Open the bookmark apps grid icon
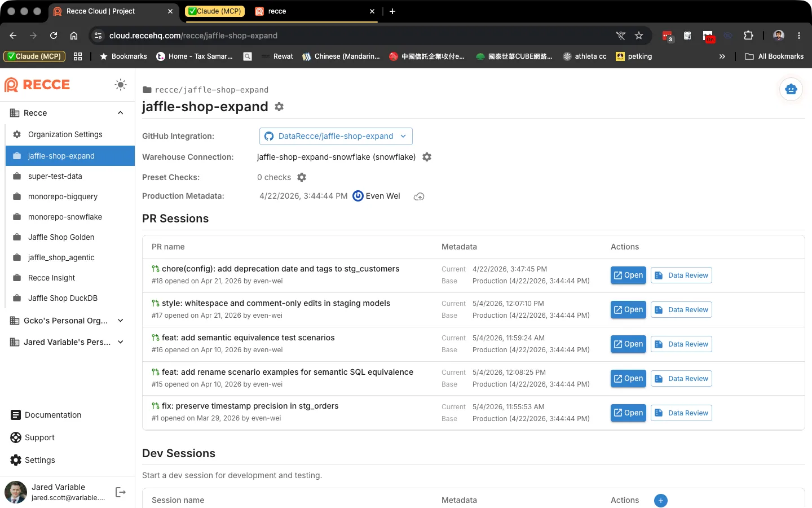 pos(78,56)
